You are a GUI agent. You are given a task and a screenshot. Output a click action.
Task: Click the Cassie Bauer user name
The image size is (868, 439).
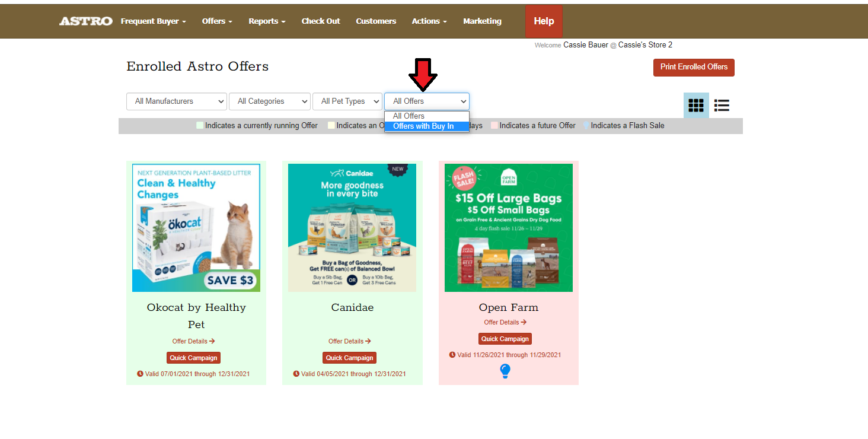[x=586, y=45]
